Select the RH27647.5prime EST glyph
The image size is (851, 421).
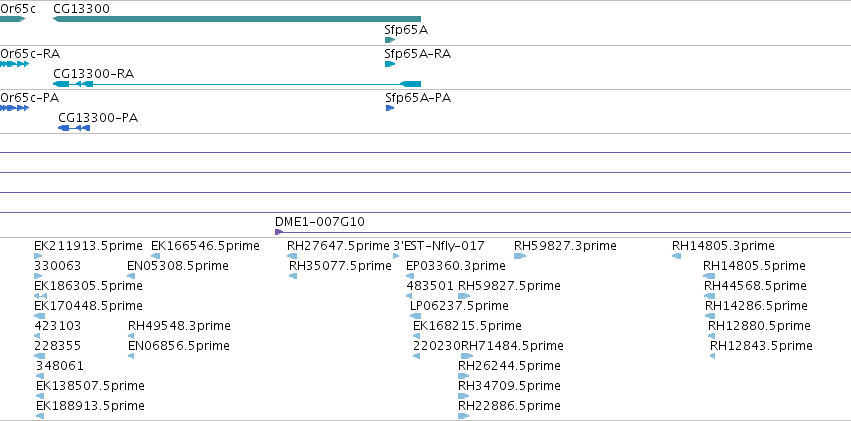pyautogui.click(x=292, y=256)
